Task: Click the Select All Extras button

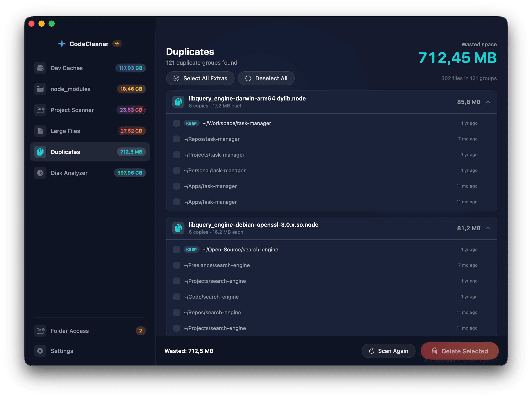Action: (200, 78)
